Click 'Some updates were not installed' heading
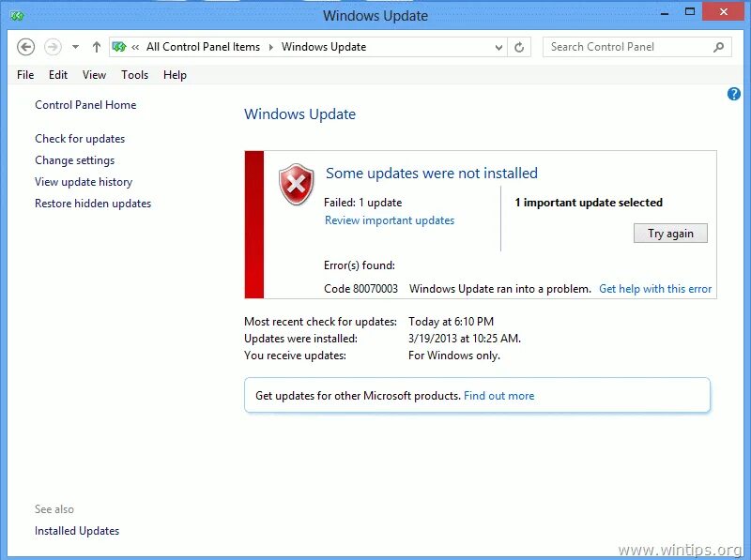751x560 pixels. (432, 173)
